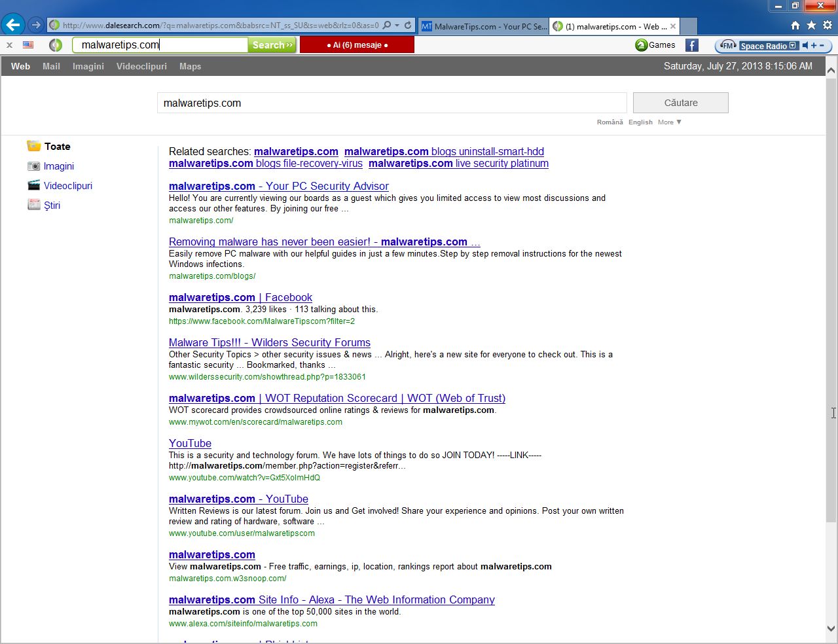Expand the More languages dropdown
The height and width of the screenshot is (644, 838).
tap(670, 122)
